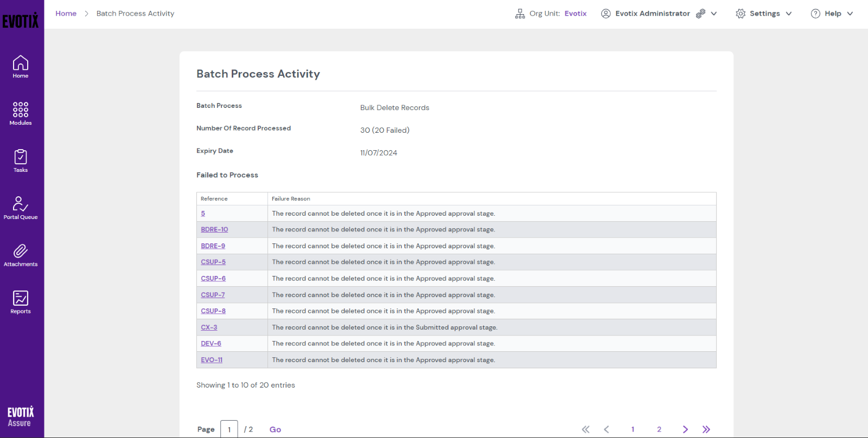868x438 pixels.
Task: Jump to last page double-arrow icon
Action: 706,429
